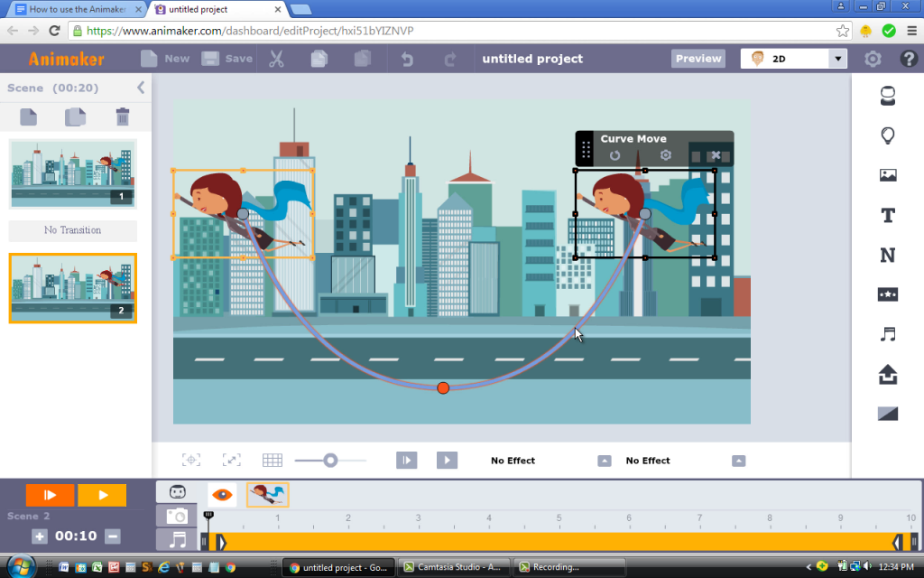Click orange play-from-start button

(x=51, y=495)
